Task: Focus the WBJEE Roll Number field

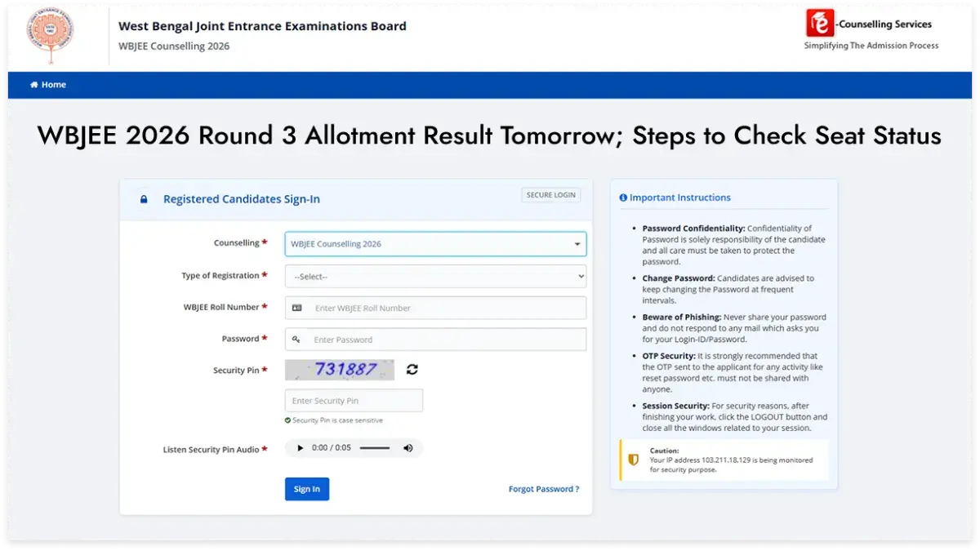Action: click(435, 308)
